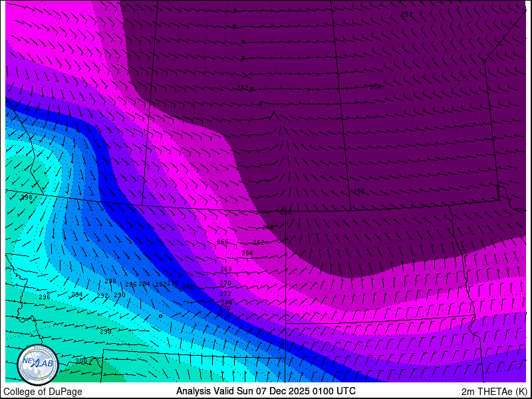Click the 278 contour label
The width and height of the screenshot is (532, 399).
click(188, 287)
